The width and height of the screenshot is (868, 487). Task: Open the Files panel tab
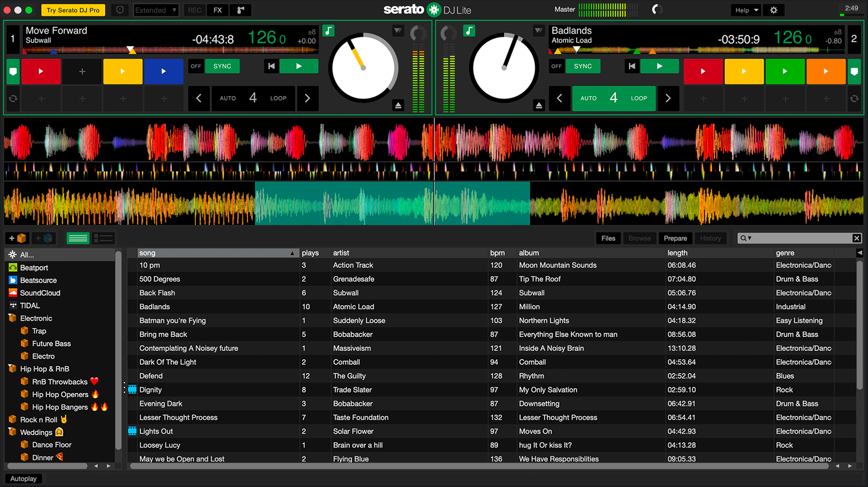tap(608, 238)
